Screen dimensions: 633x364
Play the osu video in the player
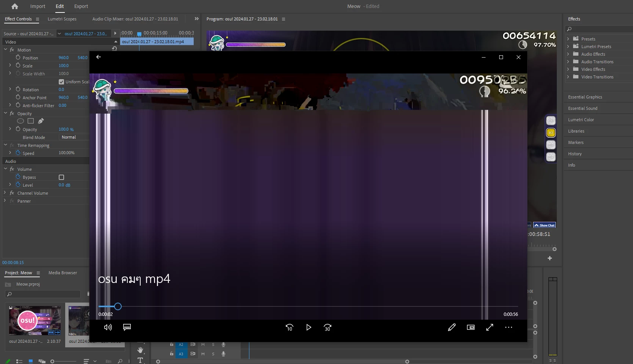[309, 327]
